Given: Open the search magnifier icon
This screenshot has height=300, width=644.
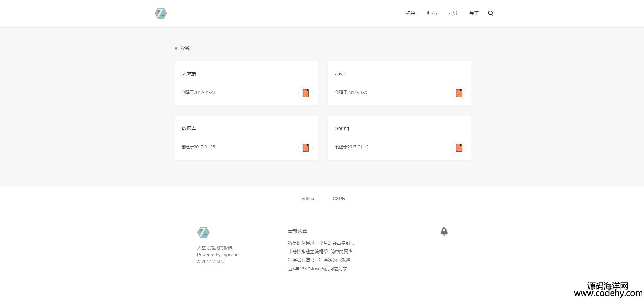Looking at the screenshot, I should click(491, 13).
